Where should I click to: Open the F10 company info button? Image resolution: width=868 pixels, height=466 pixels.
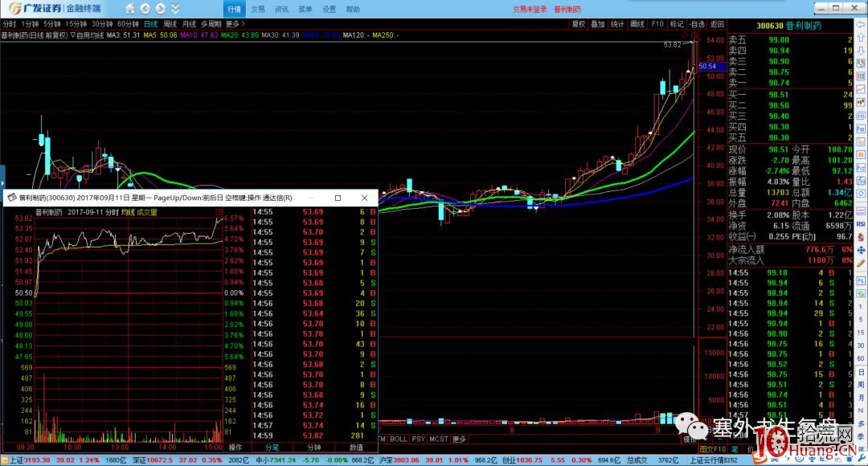tap(657, 24)
